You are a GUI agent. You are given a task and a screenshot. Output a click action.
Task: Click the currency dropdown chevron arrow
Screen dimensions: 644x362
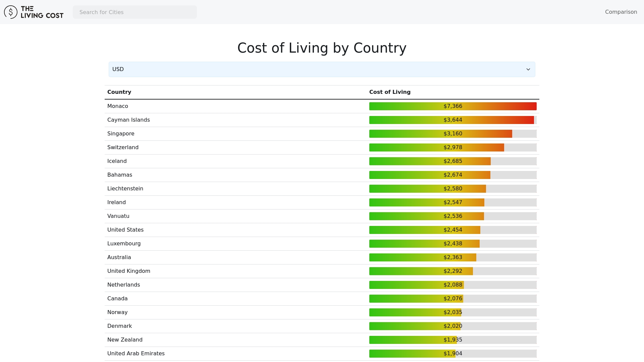[x=528, y=69]
